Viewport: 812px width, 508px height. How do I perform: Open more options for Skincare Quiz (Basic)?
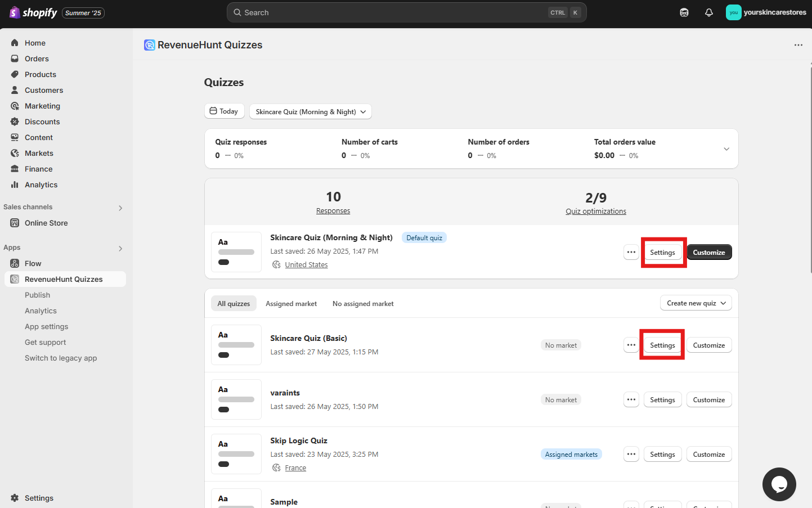coord(631,345)
